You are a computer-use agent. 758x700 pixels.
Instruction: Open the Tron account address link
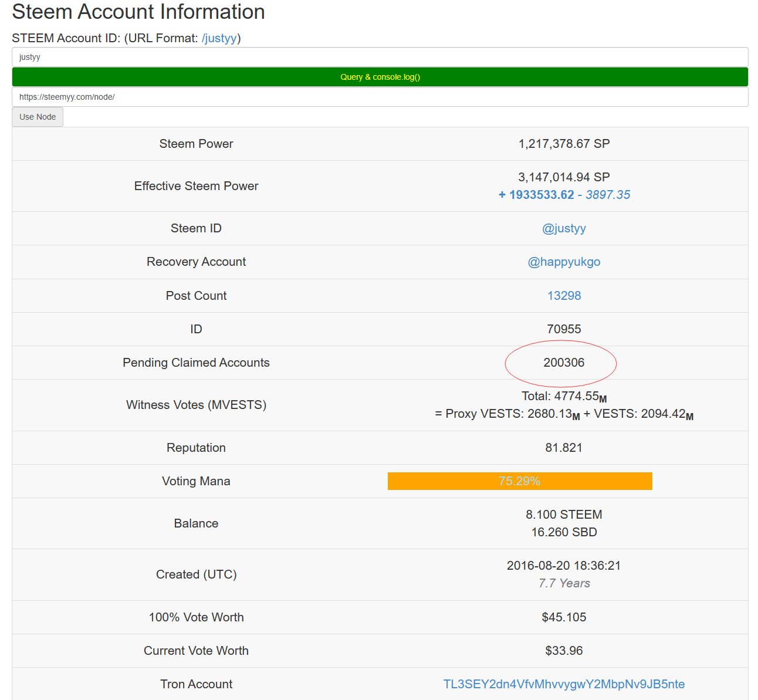coord(564,684)
